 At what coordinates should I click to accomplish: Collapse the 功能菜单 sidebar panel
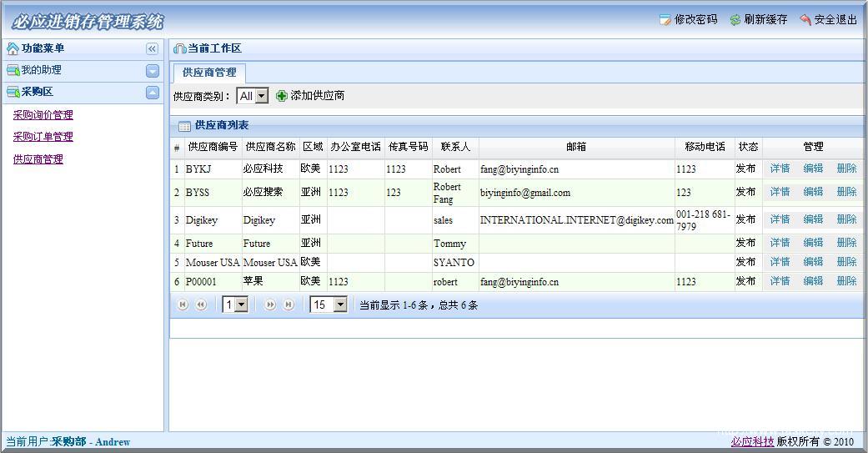tap(152, 49)
